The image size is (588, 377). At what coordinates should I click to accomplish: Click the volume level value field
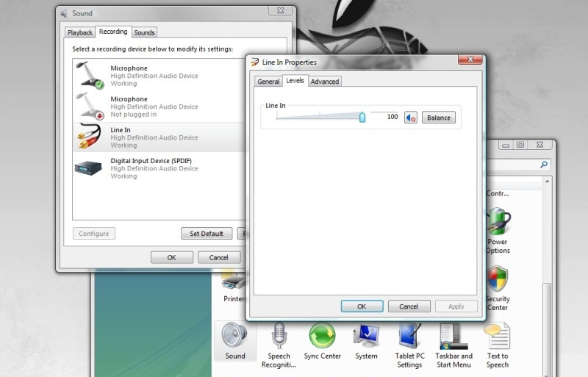384,117
